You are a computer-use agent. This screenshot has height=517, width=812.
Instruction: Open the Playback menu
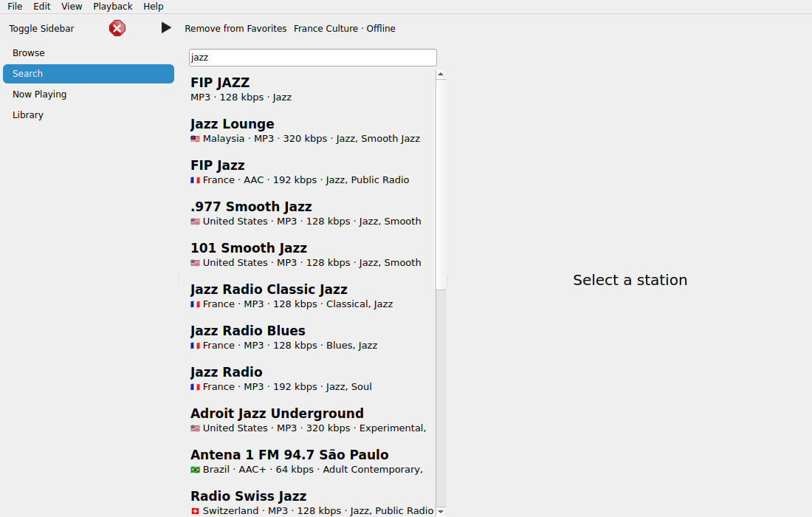click(113, 6)
